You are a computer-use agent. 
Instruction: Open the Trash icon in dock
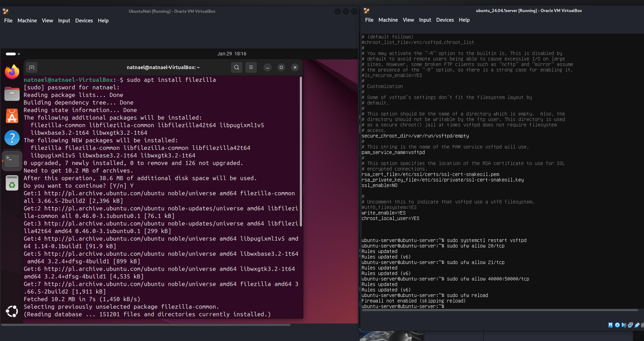pyautogui.click(x=12, y=183)
